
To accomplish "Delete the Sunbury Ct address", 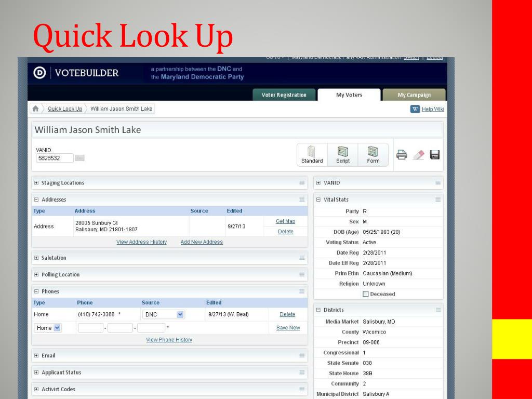I will [285, 231].
